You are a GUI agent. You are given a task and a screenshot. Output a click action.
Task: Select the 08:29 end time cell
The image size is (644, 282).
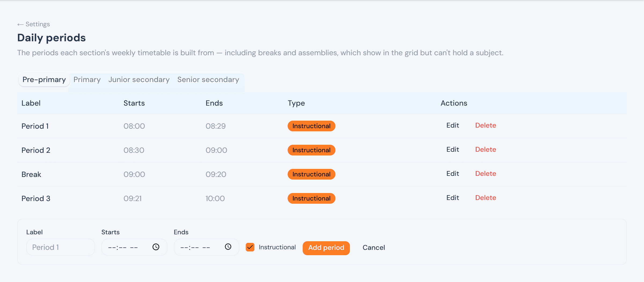coord(216,126)
